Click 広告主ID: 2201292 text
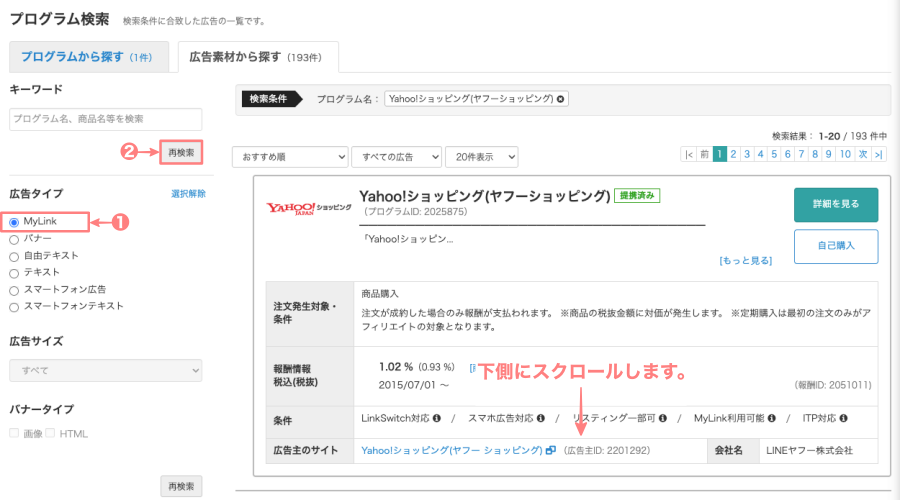Image resolution: width=900 pixels, height=500 pixels. [607, 451]
